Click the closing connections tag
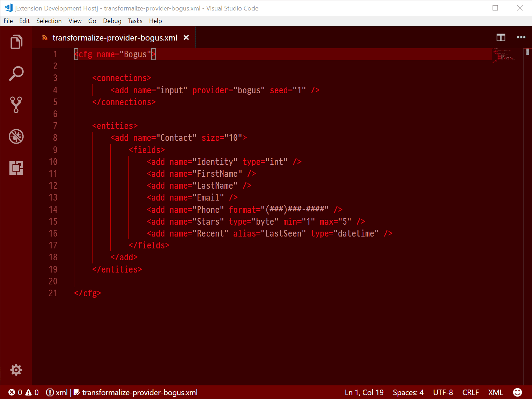 [124, 102]
